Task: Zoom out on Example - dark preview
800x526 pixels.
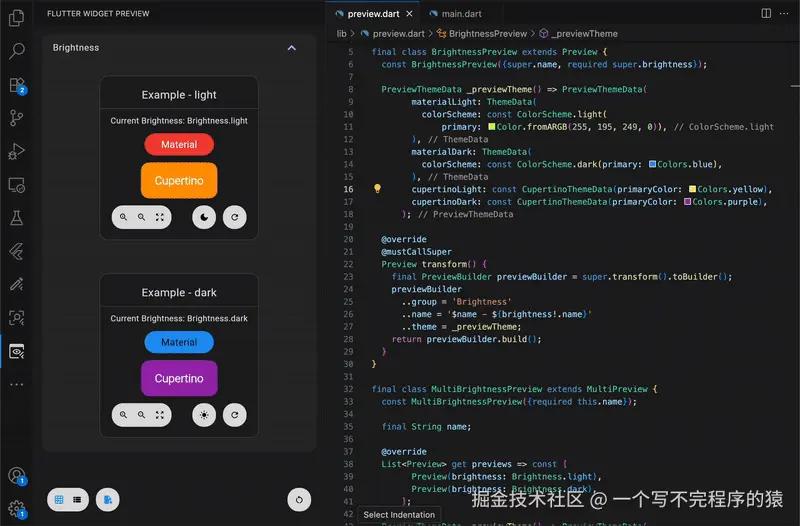Action: (x=141, y=415)
